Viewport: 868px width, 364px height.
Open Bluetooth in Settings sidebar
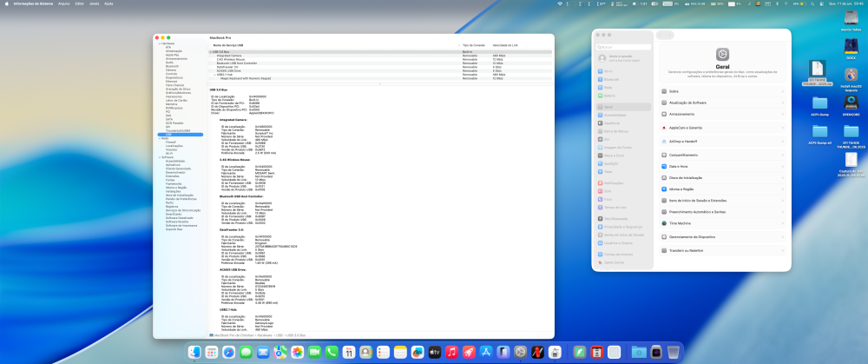coord(624,79)
